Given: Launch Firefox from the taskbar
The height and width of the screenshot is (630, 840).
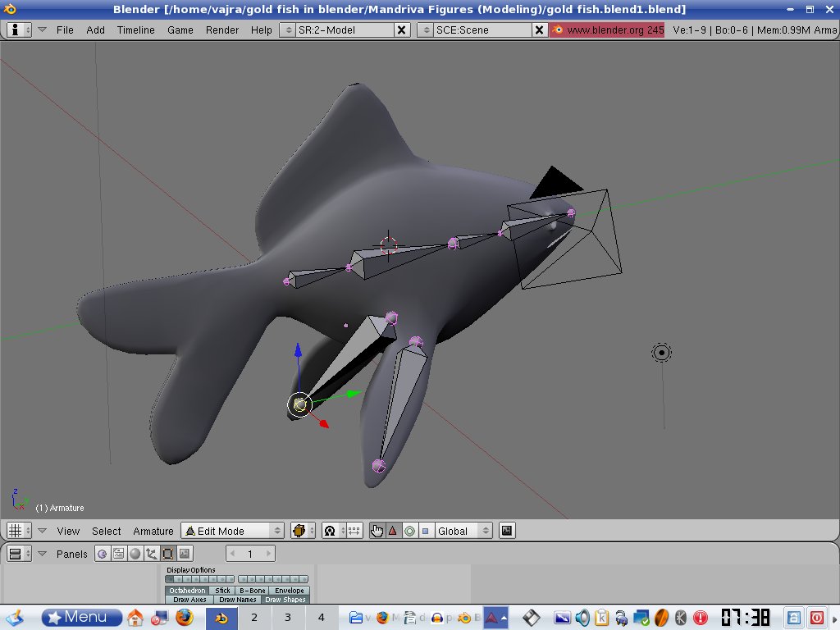Looking at the screenshot, I should coord(185,617).
